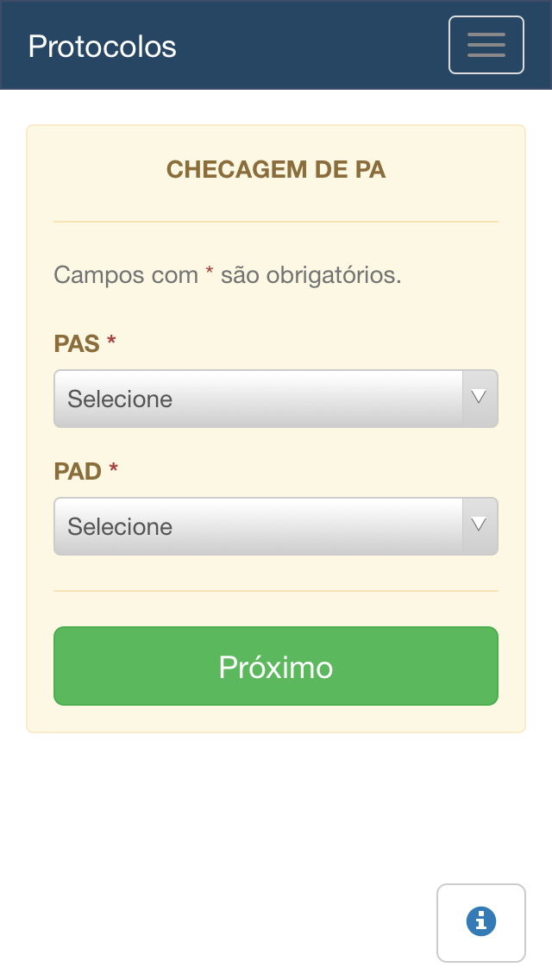Screen dimensions: 552x980
Task: Click the PAS dropdown arrow triangle
Action: coord(479,398)
